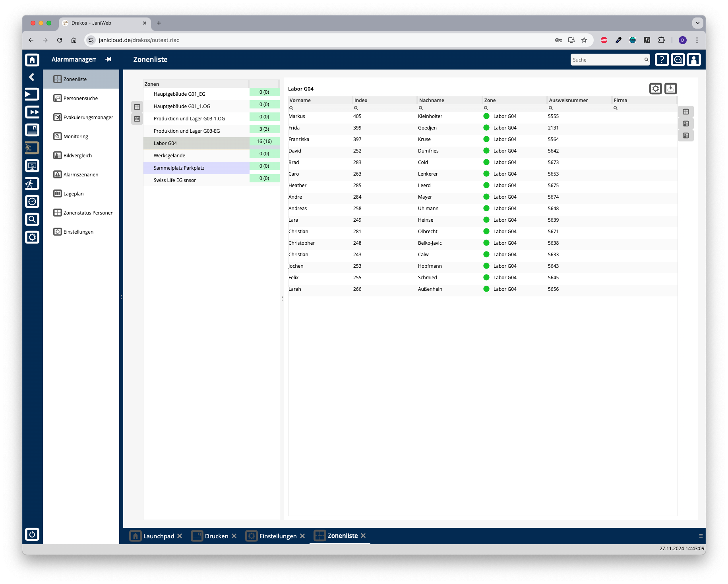The height and width of the screenshot is (584, 728).
Task: Select zone Swiss Life EG snsor
Action: point(196,180)
